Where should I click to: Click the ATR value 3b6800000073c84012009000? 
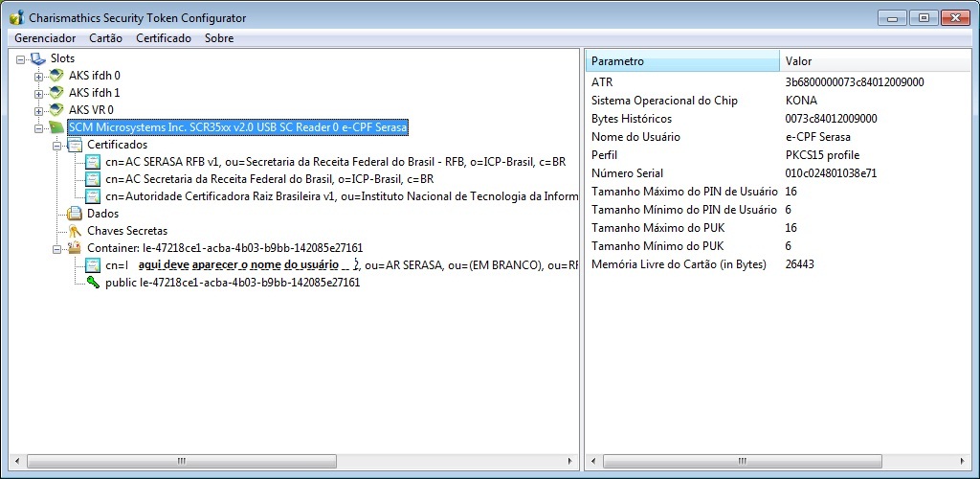(855, 82)
